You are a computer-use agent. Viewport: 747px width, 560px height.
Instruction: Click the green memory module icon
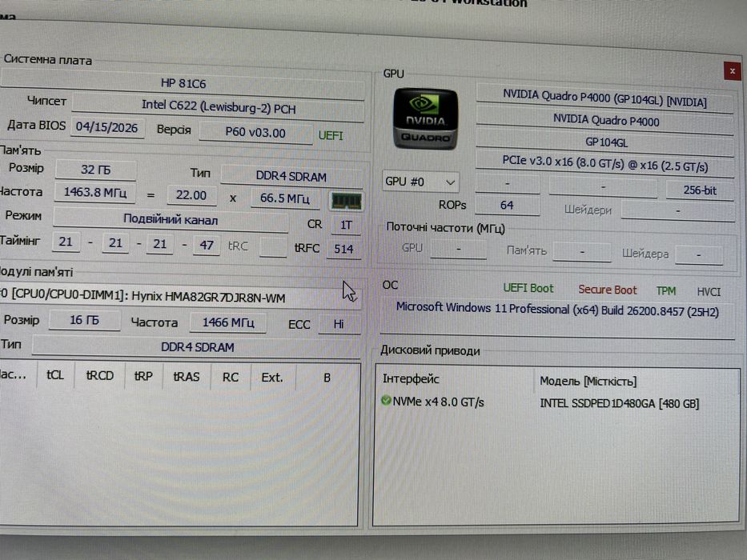pyautogui.click(x=347, y=201)
